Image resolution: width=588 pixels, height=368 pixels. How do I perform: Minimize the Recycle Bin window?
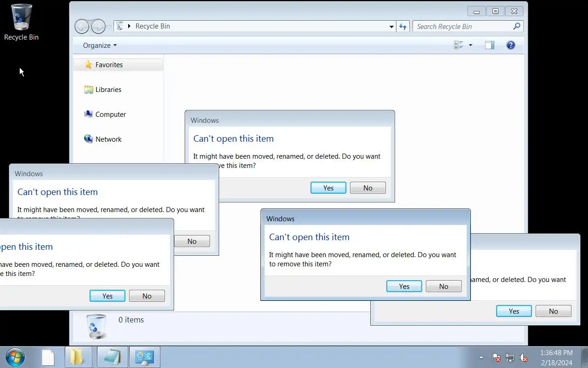(476, 11)
